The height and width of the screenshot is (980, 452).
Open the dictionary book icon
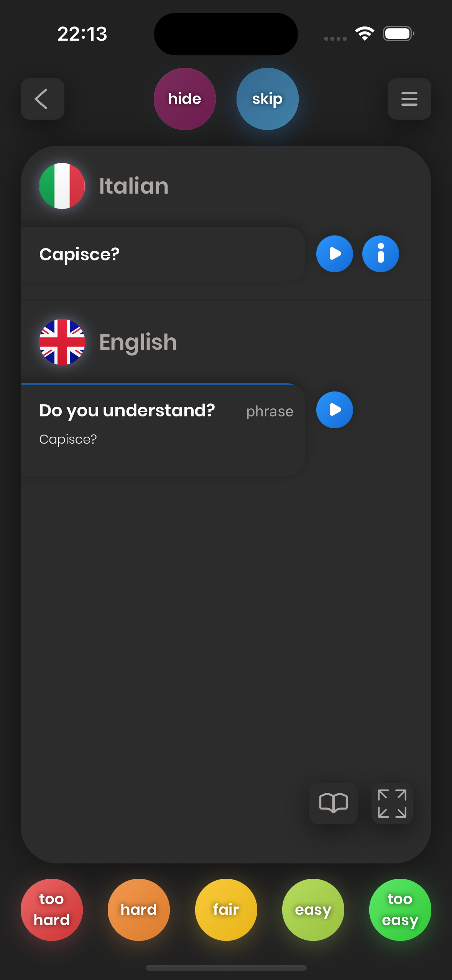tap(333, 803)
